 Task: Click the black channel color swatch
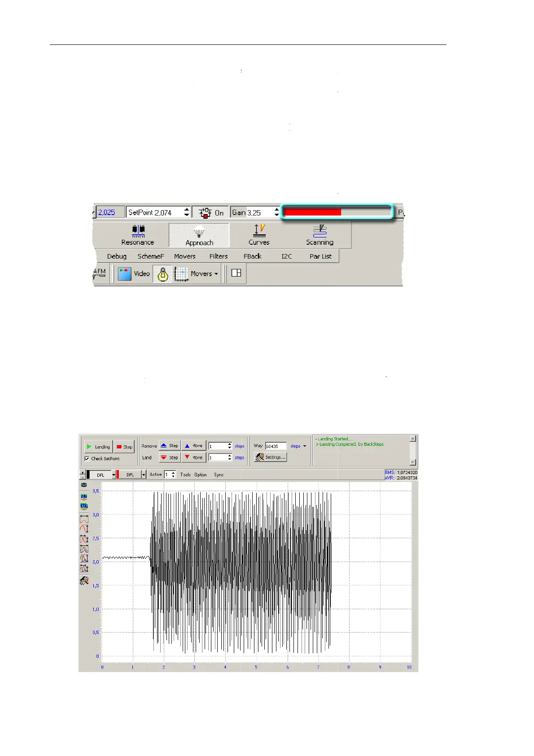pyautogui.click(x=88, y=475)
